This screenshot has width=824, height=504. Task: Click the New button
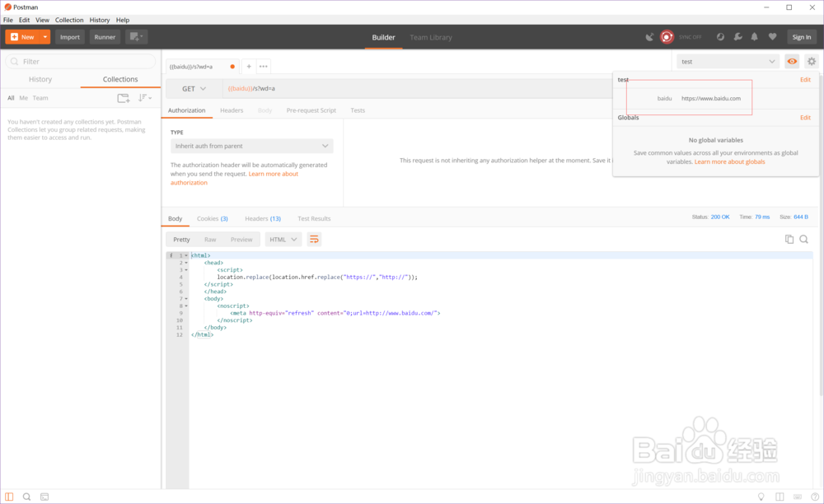(x=22, y=37)
